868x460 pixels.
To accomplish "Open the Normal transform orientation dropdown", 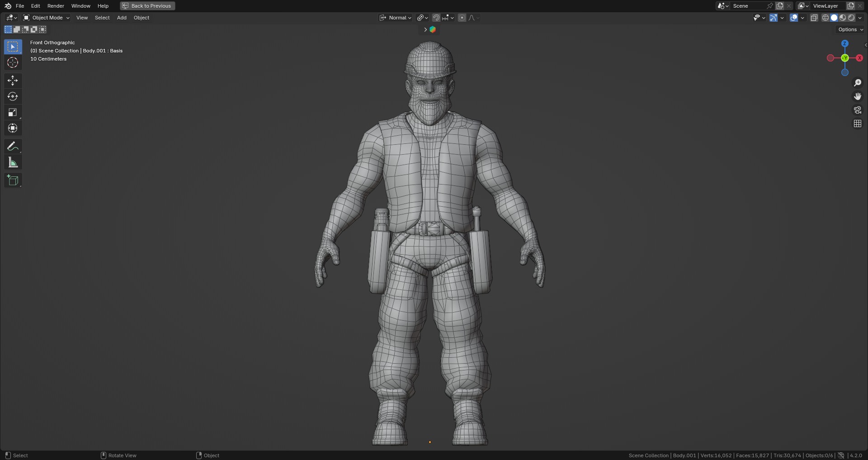I will click(x=396, y=18).
